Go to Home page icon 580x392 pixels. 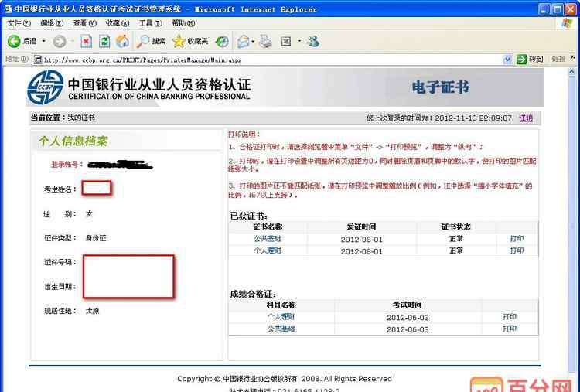coord(123,42)
